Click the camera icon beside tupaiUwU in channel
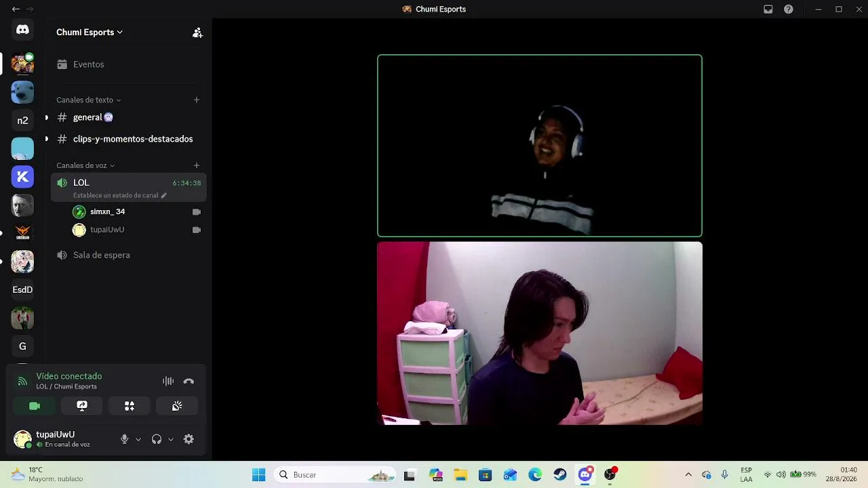868x488 pixels. pyautogui.click(x=197, y=230)
